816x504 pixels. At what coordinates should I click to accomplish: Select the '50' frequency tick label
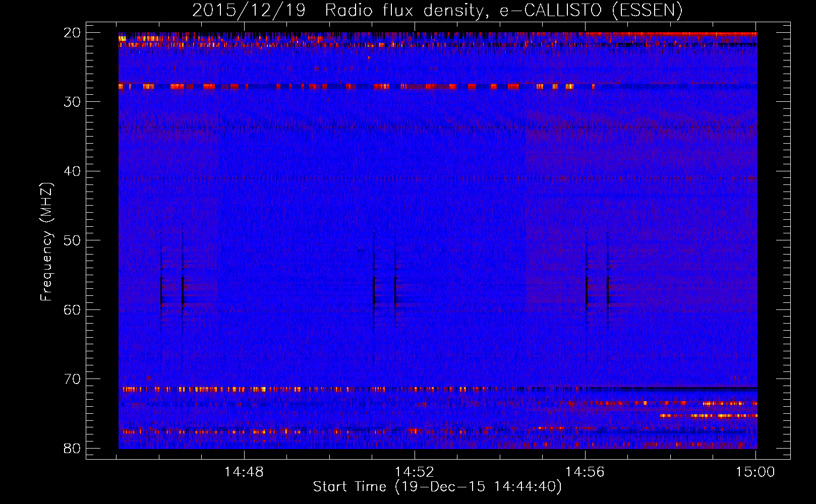73,240
